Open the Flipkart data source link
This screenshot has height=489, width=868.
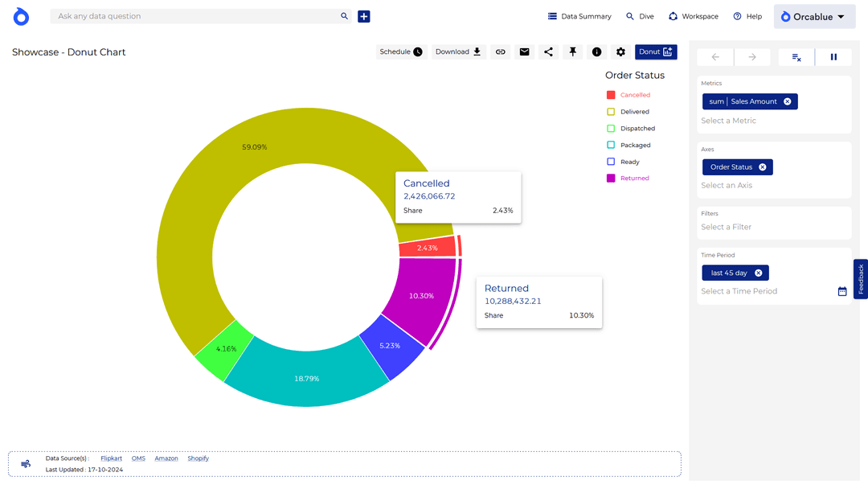click(x=111, y=458)
